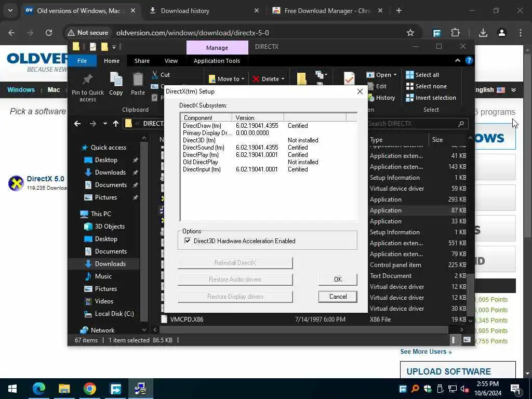Open Chrome downloads icon in toolbar
This screenshot has height=399, width=532.
click(x=483, y=33)
